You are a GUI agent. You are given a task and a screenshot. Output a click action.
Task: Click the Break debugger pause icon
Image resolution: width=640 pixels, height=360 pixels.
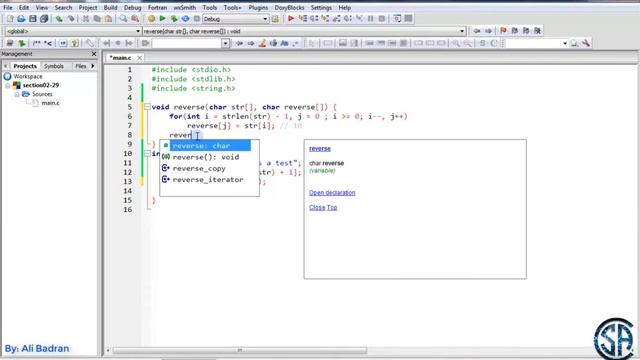tap(371, 19)
